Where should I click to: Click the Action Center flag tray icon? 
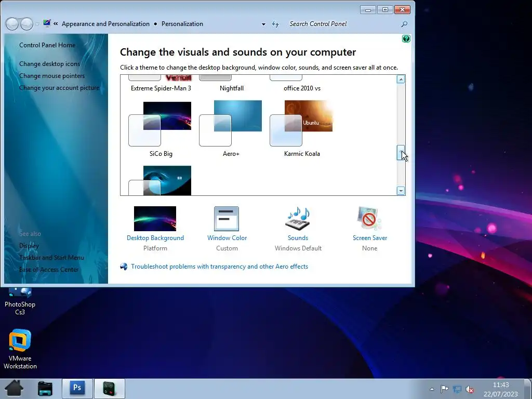pos(444,389)
